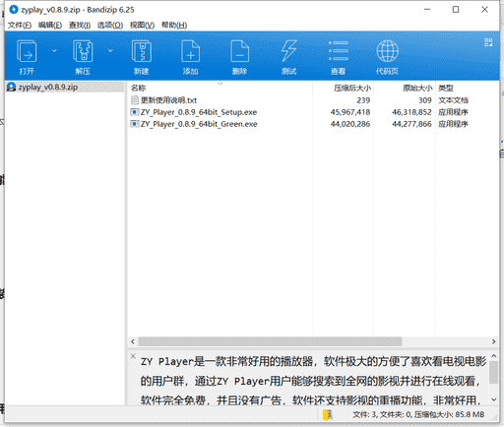This screenshot has height=427, width=504.
Task: Minimize the Bandizip window
Action: [x=427, y=10]
